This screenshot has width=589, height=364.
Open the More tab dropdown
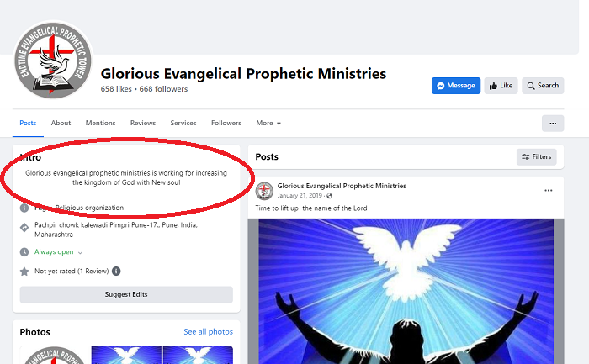tap(268, 123)
